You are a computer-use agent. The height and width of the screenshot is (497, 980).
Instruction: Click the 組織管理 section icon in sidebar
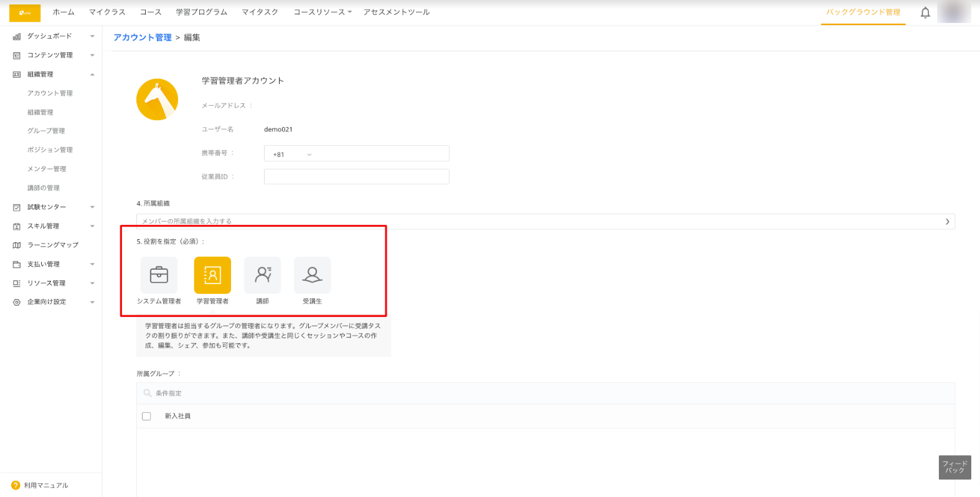coord(17,75)
